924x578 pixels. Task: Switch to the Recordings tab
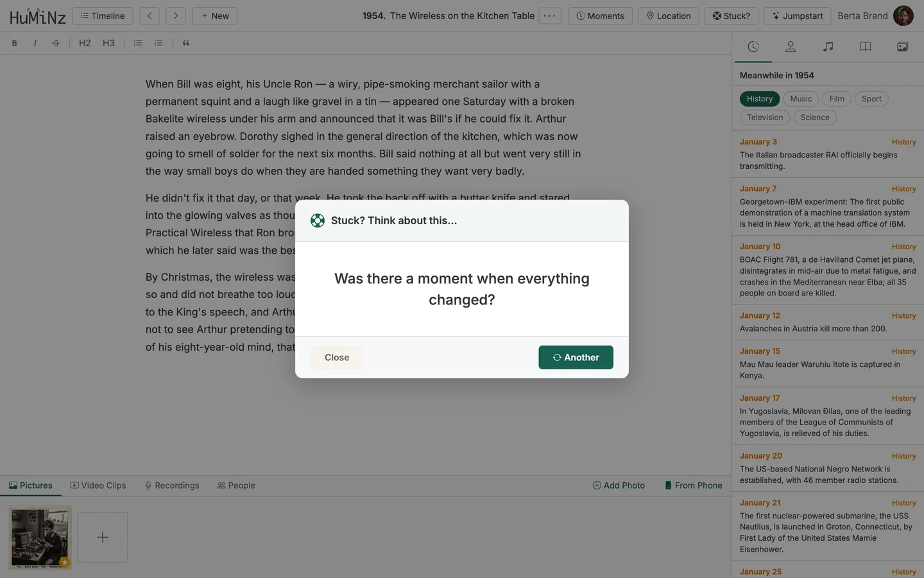point(172,486)
